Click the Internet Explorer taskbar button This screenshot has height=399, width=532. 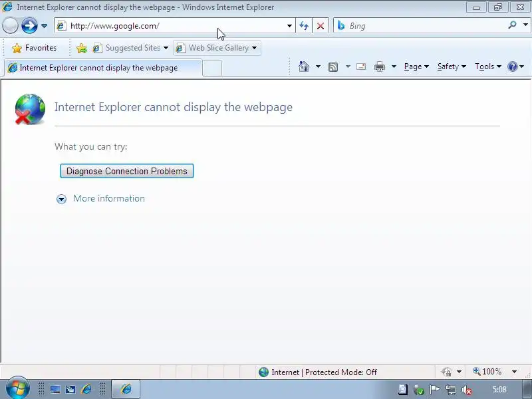click(126, 389)
